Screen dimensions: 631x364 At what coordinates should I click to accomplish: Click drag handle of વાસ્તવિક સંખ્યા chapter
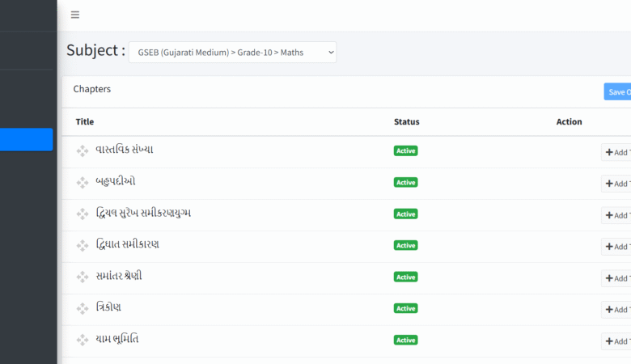pyautogui.click(x=83, y=151)
